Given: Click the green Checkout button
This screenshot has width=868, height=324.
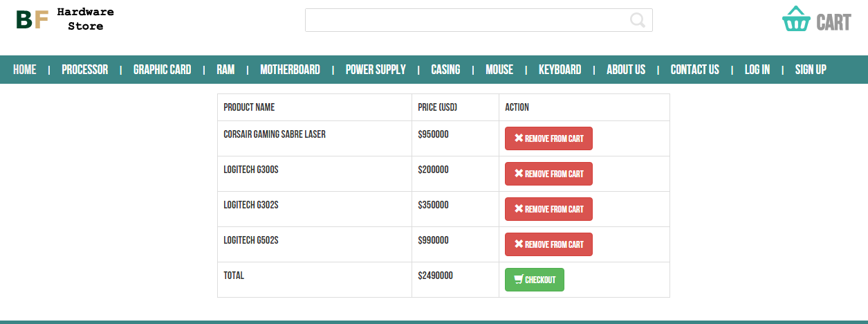Looking at the screenshot, I should [535, 280].
